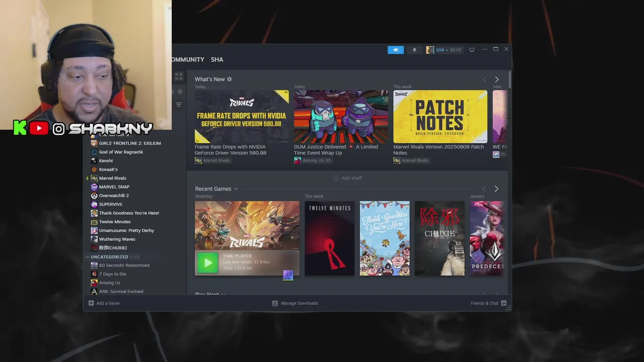Click Marvel Rivals tag under Patch Notes news
This screenshot has height=362, width=644.
pyautogui.click(x=411, y=160)
